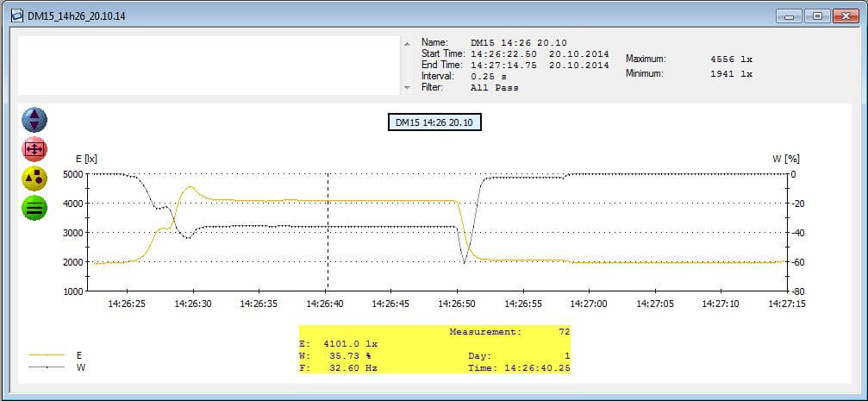868x401 pixels.
Task: Click the blue up/down arrows icon
Action: click(34, 120)
